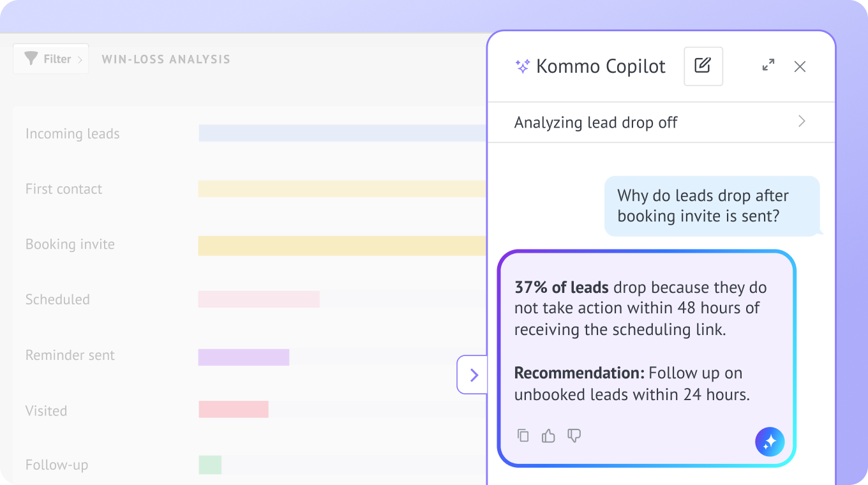The height and width of the screenshot is (485, 868).
Task: Click the new chat compose icon
Action: pos(703,66)
